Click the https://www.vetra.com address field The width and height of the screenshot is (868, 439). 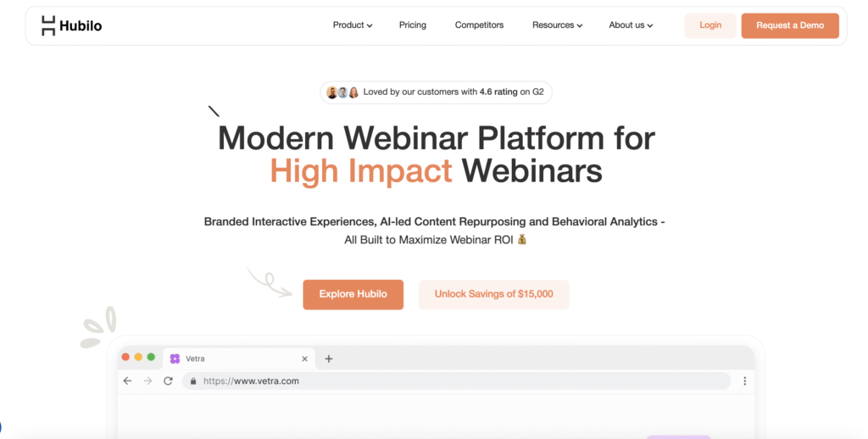tap(457, 381)
